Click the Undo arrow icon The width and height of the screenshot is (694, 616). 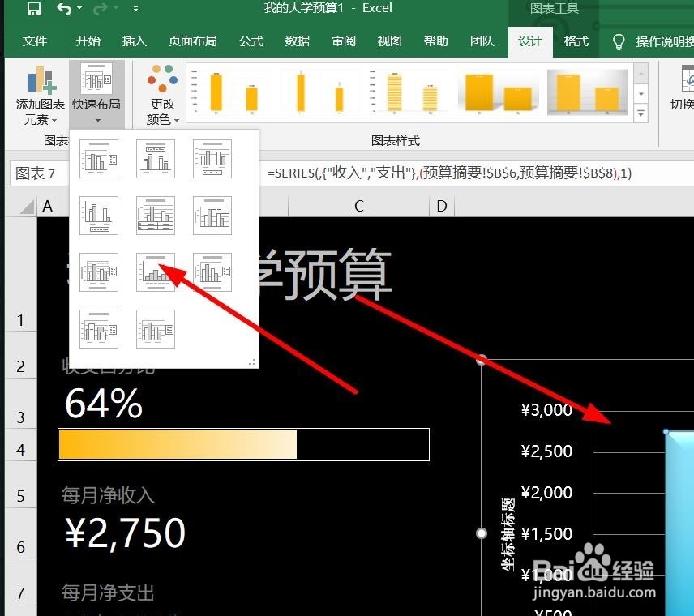[x=64, y=9]
